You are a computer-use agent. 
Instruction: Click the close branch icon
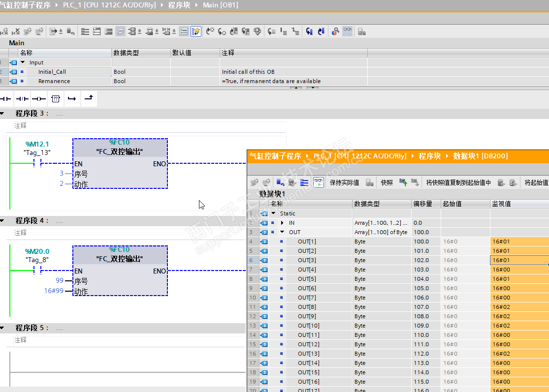(88, 99)
